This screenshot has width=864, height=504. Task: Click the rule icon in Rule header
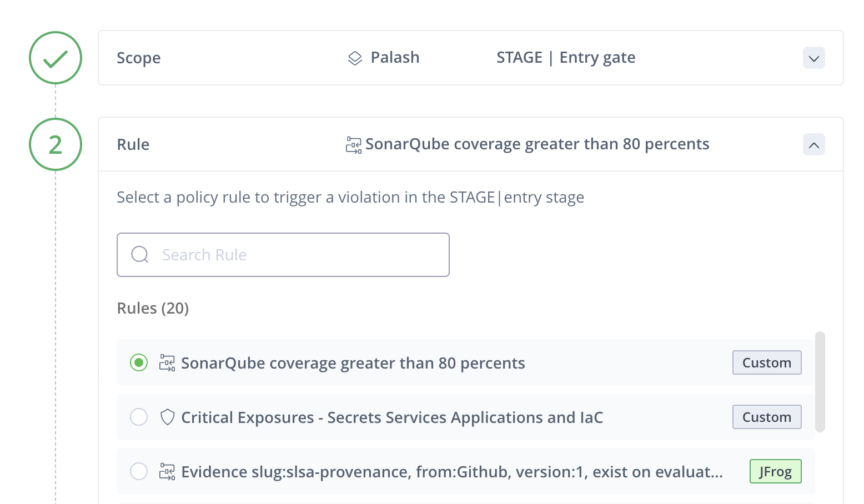point(354,145)
